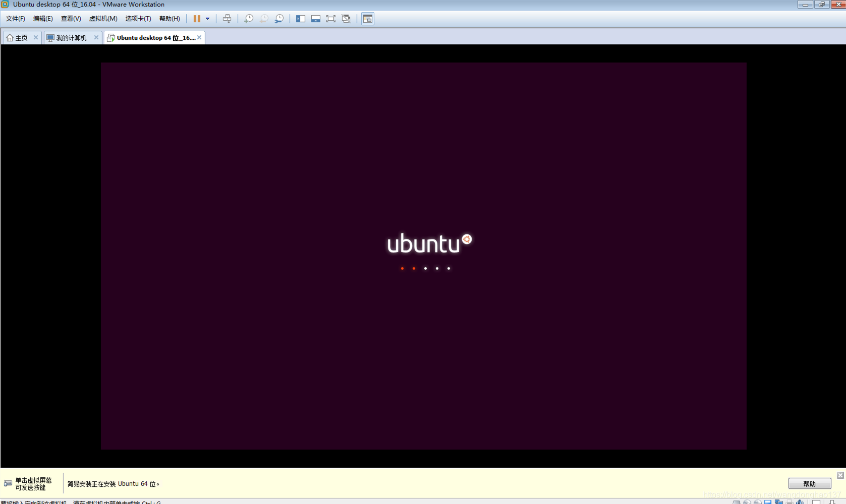Viewport: 846px width, 504px height.
Task: Close the 主页 tab
Action: (36, 37)
